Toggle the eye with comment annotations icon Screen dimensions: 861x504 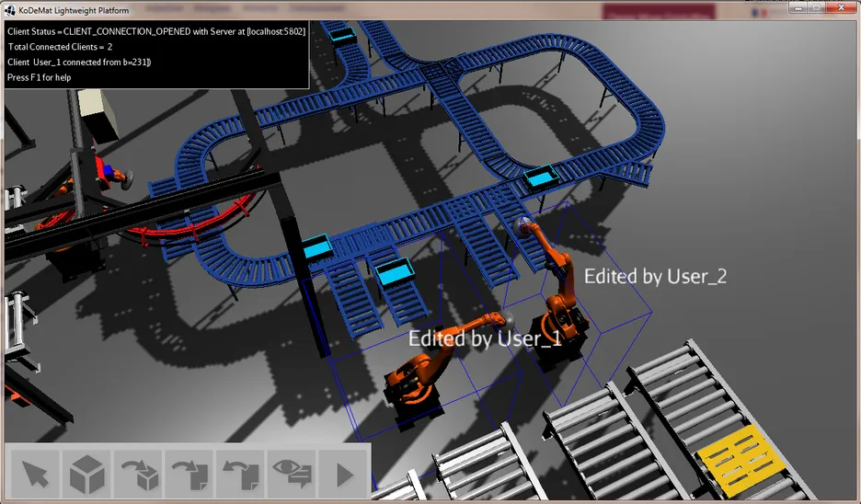coord(293,475)
